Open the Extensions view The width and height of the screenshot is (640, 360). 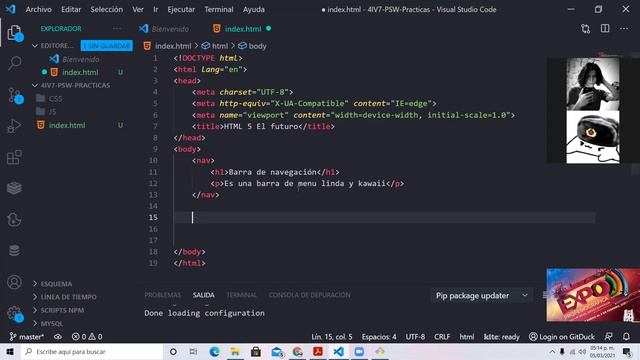14,157
